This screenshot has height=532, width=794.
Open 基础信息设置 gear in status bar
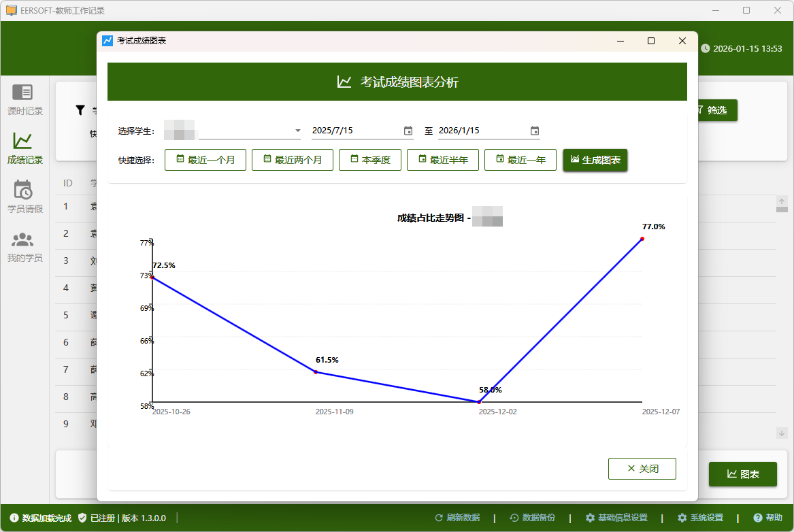click(616, 518)
